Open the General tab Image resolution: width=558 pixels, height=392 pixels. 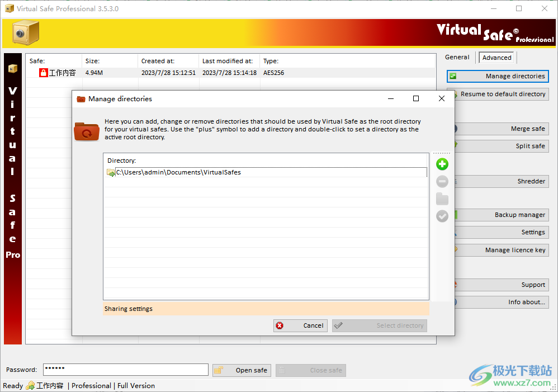pyautogui.click(x=457, y=57)
